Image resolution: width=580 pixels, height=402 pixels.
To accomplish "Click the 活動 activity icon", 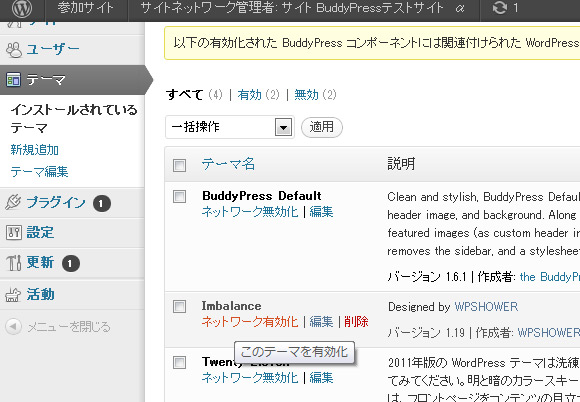I will tap(13, 295).
